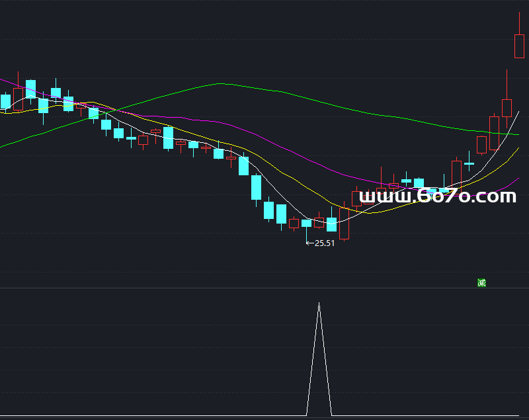Click the peak of the white indicator spike
The height and width of the screenshot is (420, 529).
tap(319, 304)
